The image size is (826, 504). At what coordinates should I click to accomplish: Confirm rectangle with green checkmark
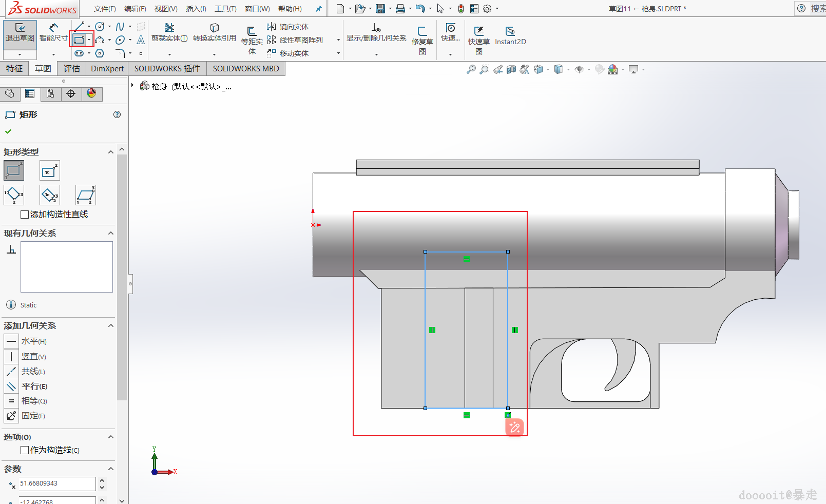pyautogui.click(x=8, y=131)
